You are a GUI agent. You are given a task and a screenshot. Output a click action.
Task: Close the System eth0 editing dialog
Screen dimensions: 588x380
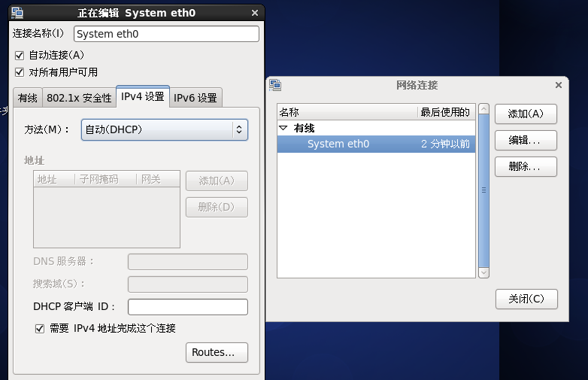(255, 13)
